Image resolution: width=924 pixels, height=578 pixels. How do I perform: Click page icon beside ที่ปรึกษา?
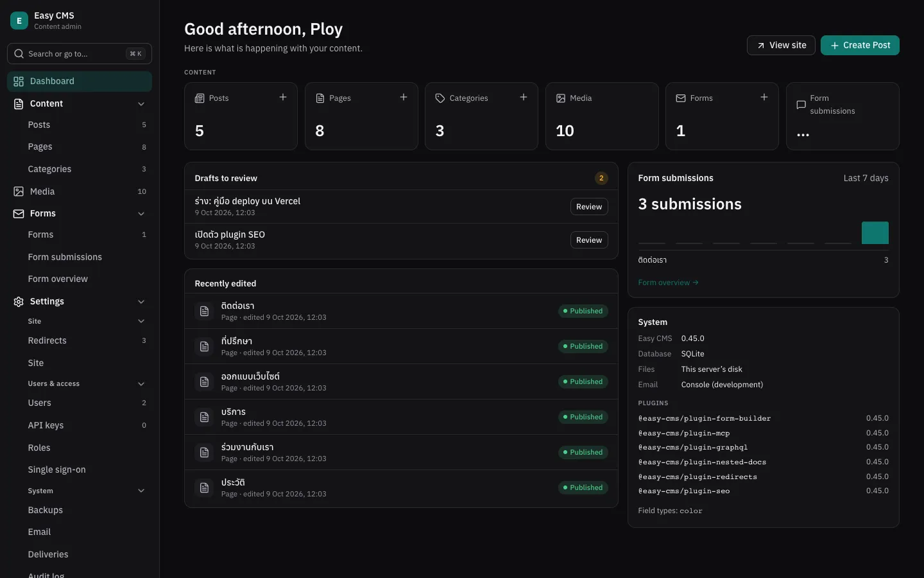(204, 346)
